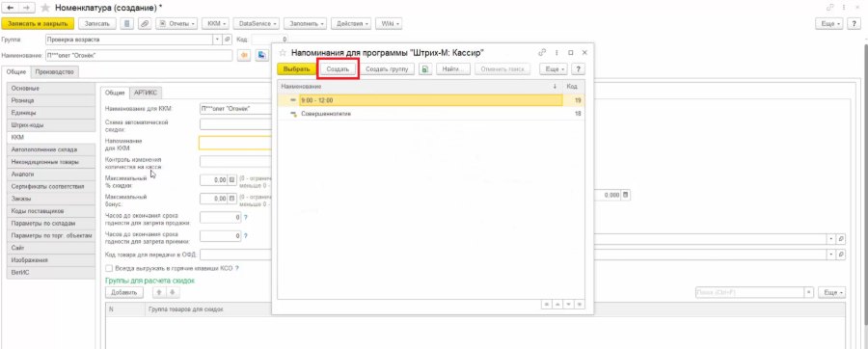Click the paperclip attachments icon
Screen dimensions: 868x349
tap(145, 24)
